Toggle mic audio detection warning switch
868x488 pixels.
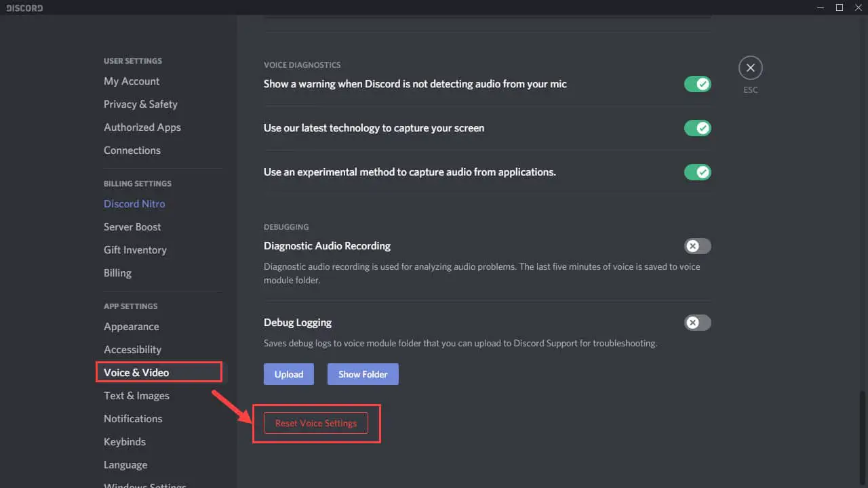tap(697, 84)
